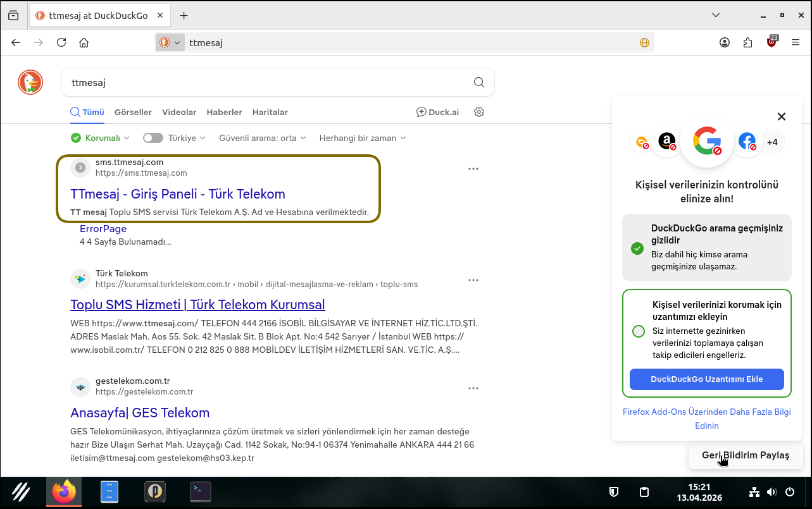Viewport: 812px width, 509px height.
Task: Reload the current page
Action: pyautogui.click(x=61, y=42)
